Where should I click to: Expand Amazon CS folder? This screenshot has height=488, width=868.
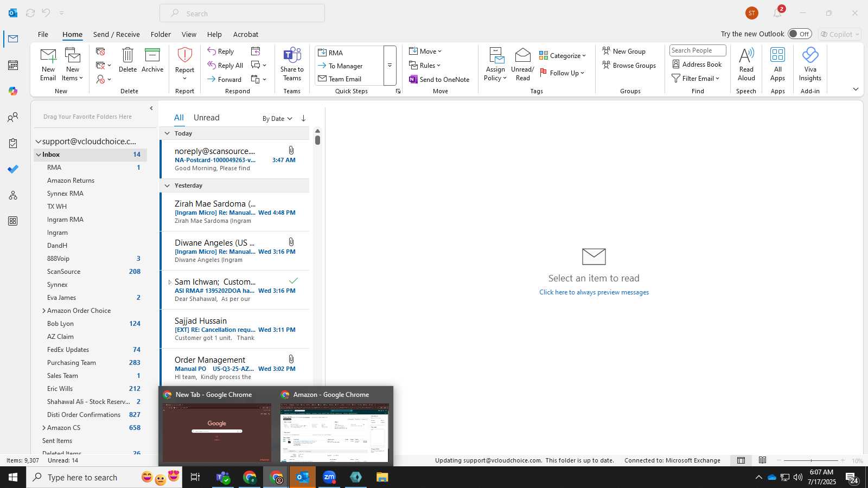click(44, 428)
